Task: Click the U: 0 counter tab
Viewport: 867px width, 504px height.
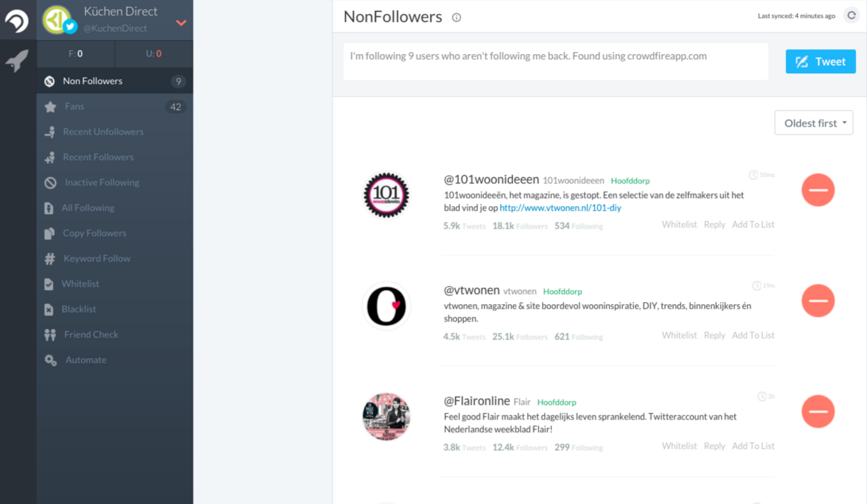Action: (154, 53)
